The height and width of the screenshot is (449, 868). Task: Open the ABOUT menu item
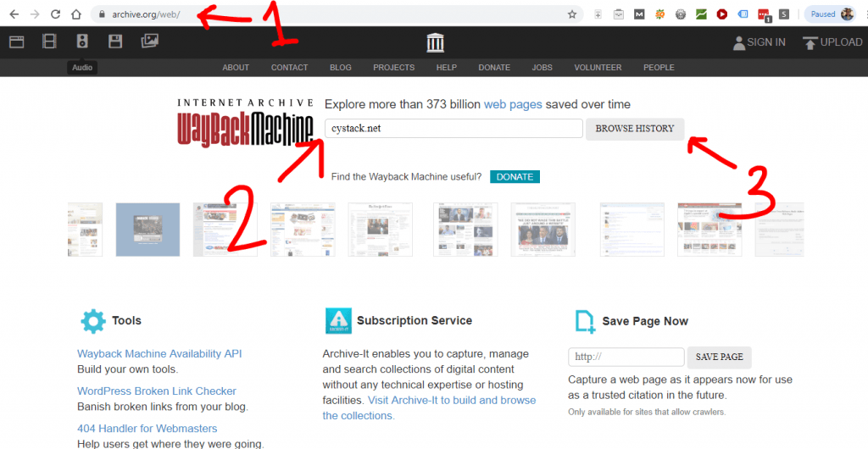(x=236, y=68)
